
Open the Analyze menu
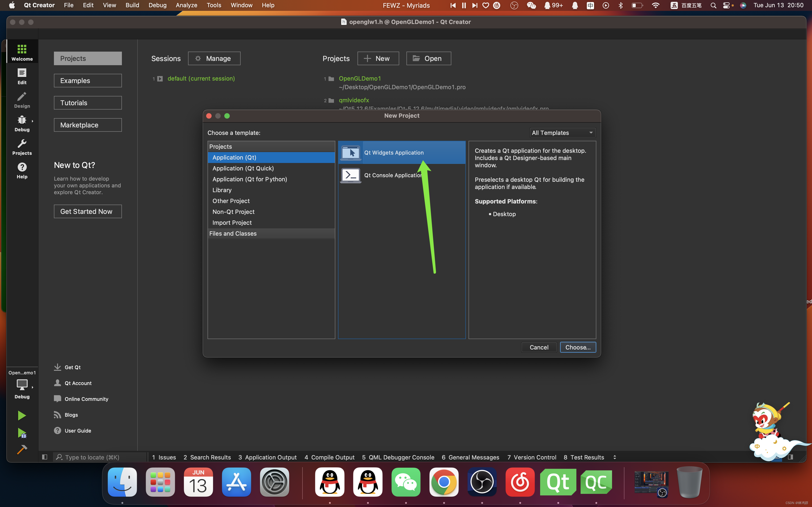click(x=186, y=5)
